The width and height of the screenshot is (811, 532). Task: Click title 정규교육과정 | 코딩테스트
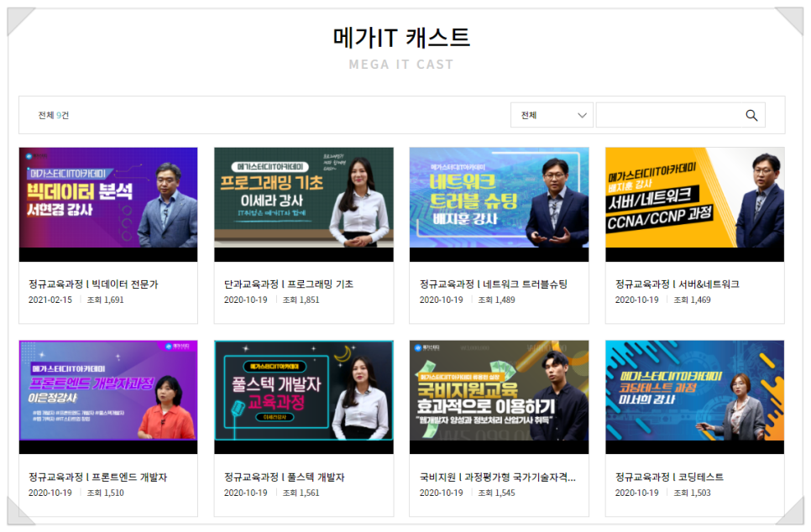click(669, 477)
